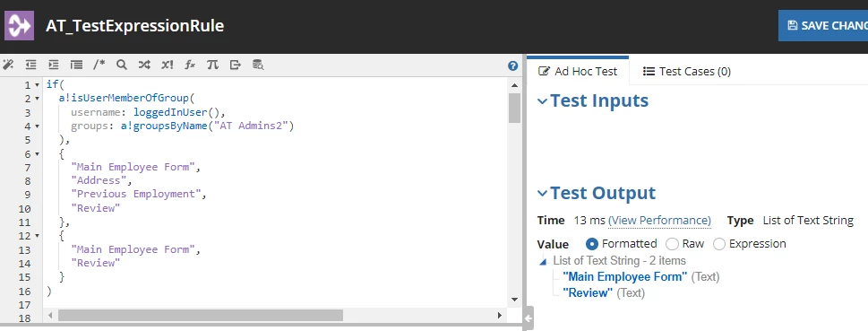868x331 pixels.
Task: Click the indent icon in editor toolbar
Action: tap(53, 65)
